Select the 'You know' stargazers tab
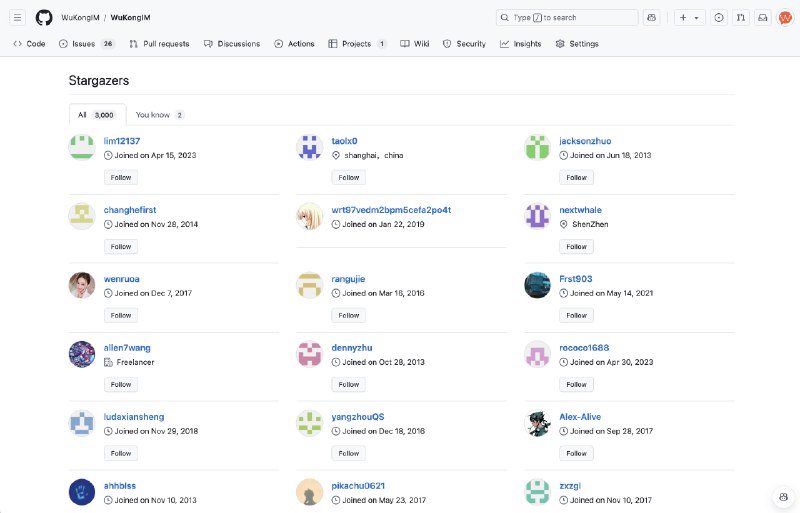Image resolution: width=800 pixels, height=513 pixels. coord(159,115)
